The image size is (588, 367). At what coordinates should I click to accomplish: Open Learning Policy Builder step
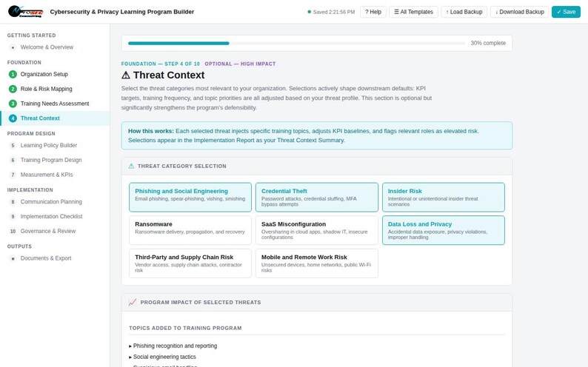pos(55,145)
